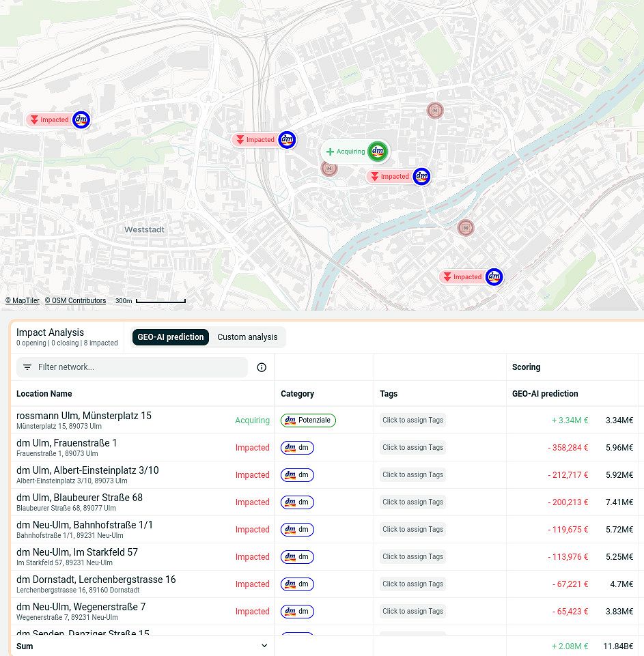The image size is (644, 656).
Task: Select location dm Neu-Ulm, Wegenerstraße 7
Action: [x=81, y=607]
